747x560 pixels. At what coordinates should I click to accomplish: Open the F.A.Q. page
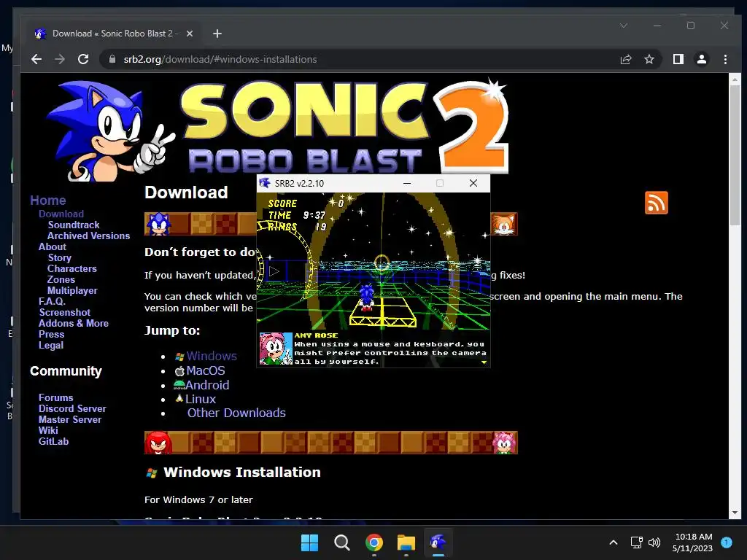point(52,301)
